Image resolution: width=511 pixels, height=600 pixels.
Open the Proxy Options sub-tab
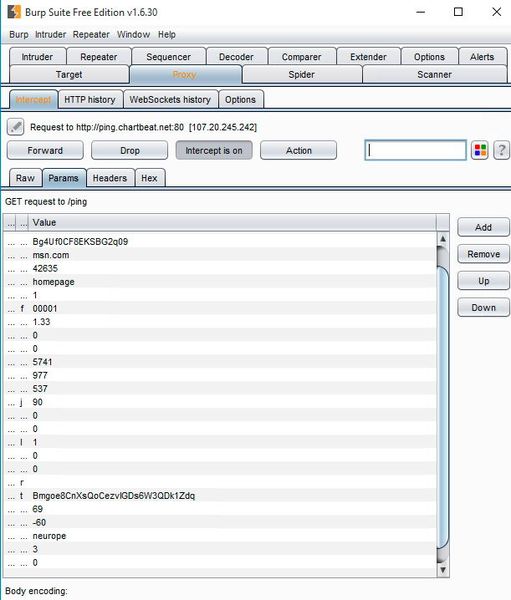[x=240, y=99]
